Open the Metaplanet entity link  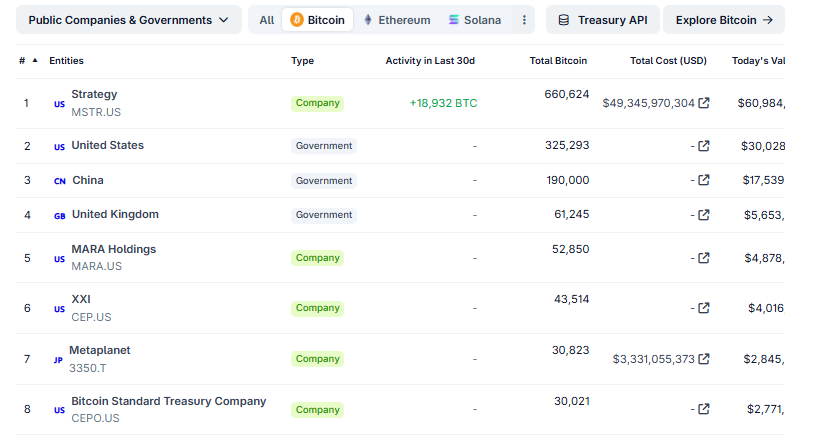(x=100, y=350)
